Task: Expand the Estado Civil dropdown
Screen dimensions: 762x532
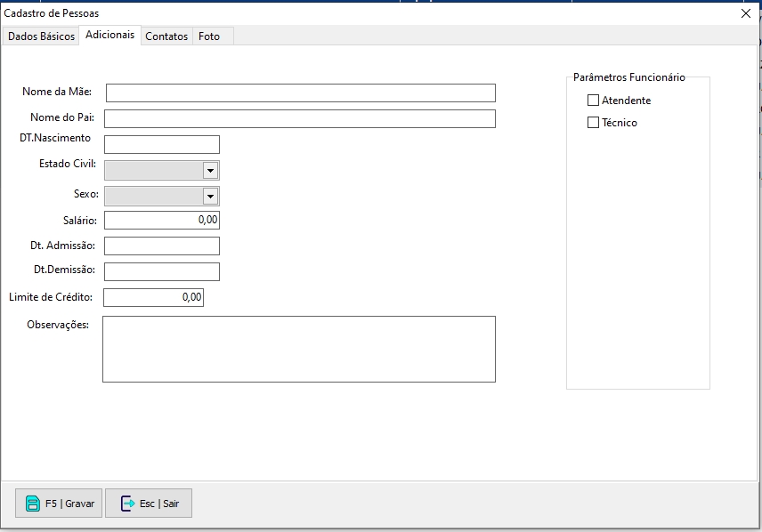Action: 210,170
